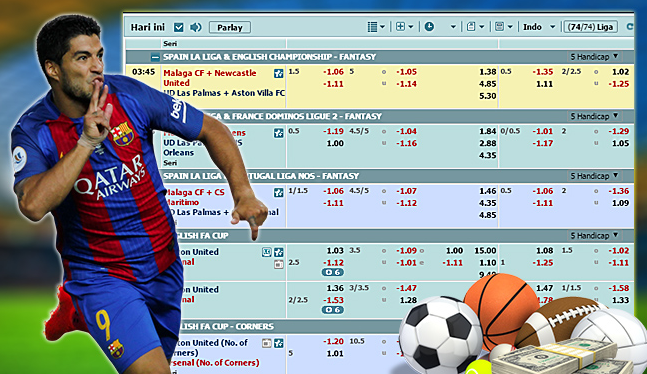This screenshot has width=647, height=374.
Task: Click the Spain La Liga & English Championship Fantasy header
Action: 269,57
